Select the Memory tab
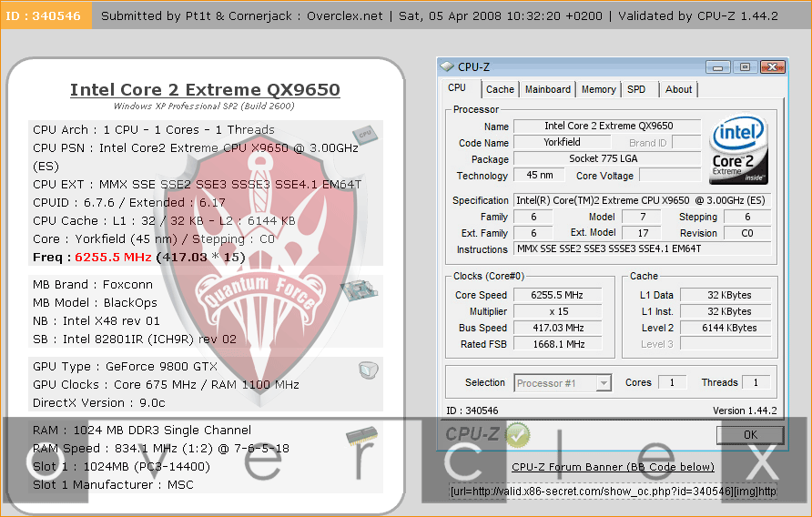Screen dimensions: 812x517 click(598, 89)
